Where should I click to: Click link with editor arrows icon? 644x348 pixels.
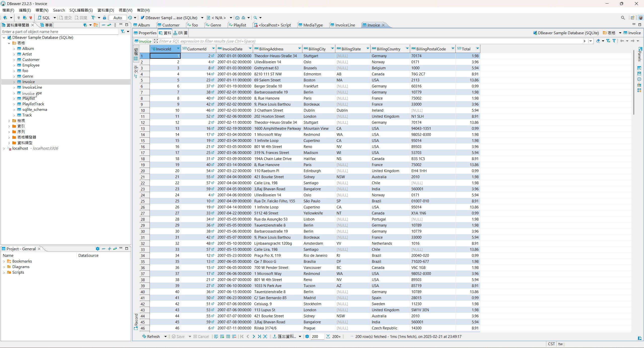click(109, 25)
